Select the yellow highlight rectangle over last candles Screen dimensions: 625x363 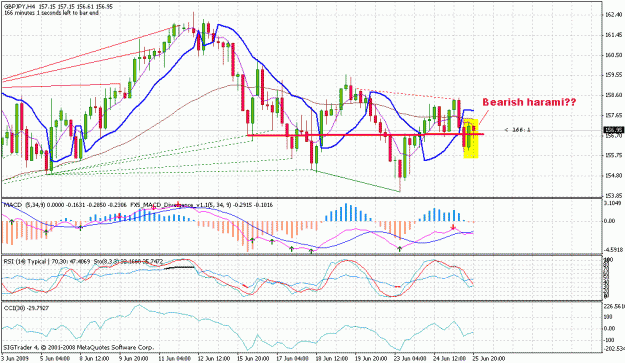471,138
